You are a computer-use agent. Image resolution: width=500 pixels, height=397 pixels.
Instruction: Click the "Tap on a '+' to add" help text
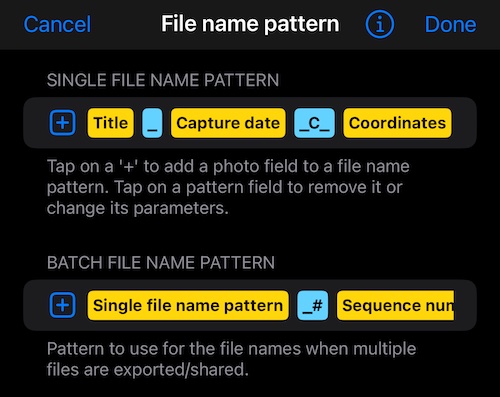pos(228,187)
